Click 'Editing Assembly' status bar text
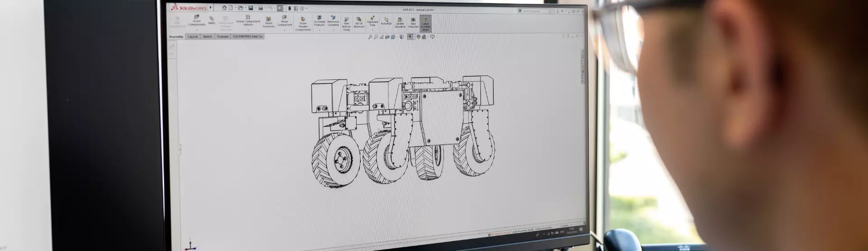This screenshot has height=251, width=868. [543, 228]
